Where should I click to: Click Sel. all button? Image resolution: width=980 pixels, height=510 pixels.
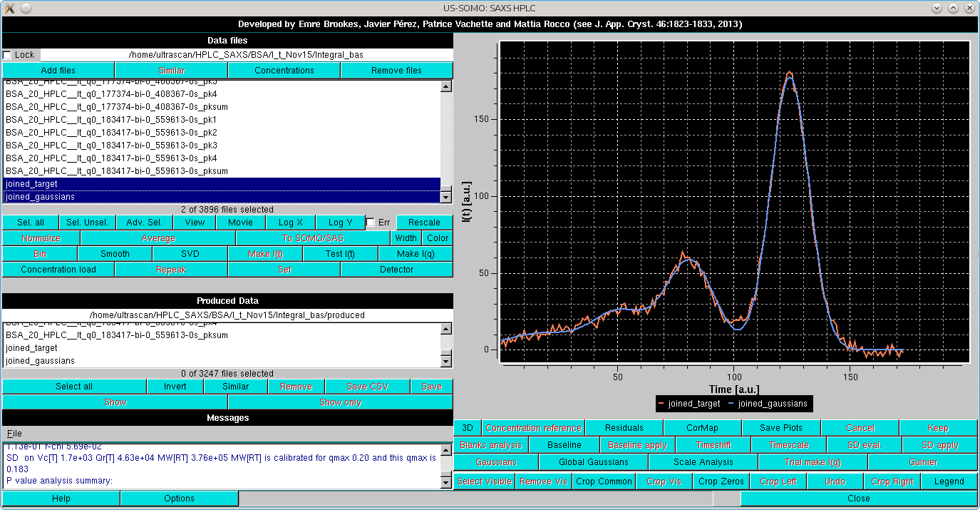(x=30, y=223)
